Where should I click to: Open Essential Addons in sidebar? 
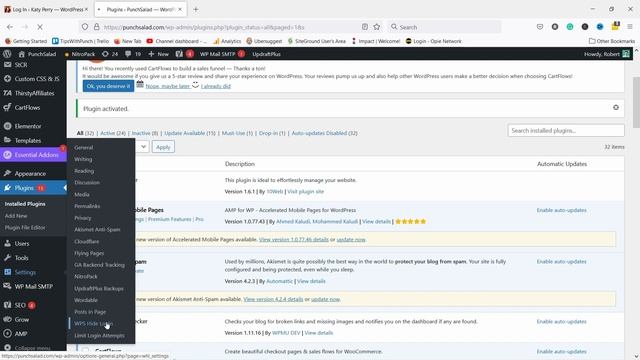click(x=33, y=155)
